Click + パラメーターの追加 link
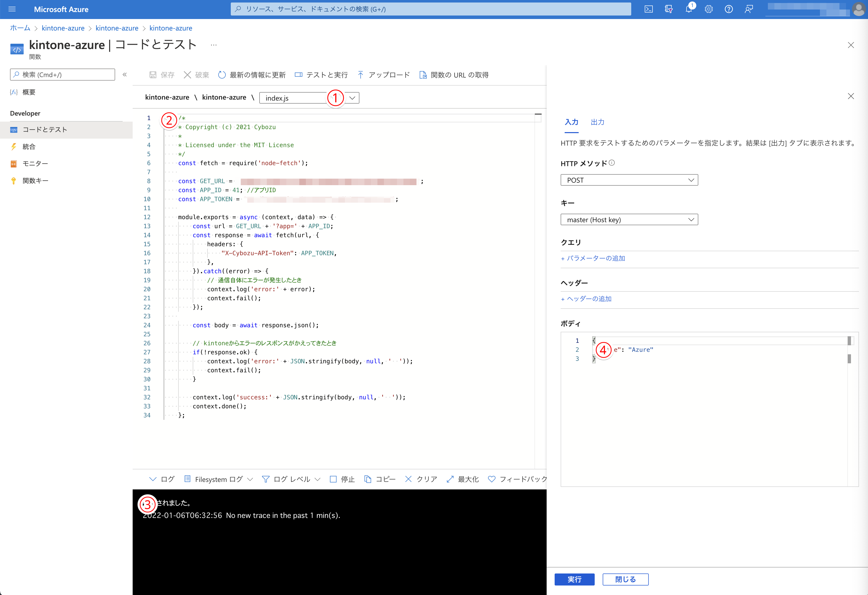868x595 pixels. [593, 258]
